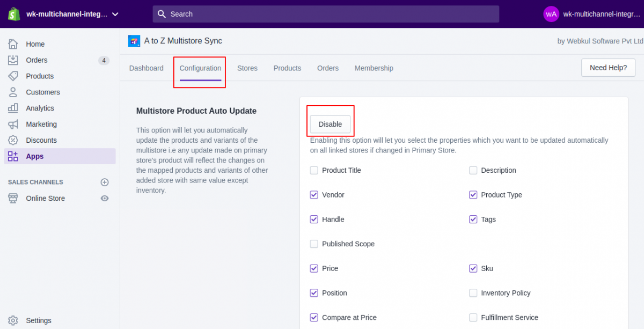Viewport: 644px width, 329px height.
Task: Uncheck the Product Type checkbox
Action: click(x=473, y=195)
